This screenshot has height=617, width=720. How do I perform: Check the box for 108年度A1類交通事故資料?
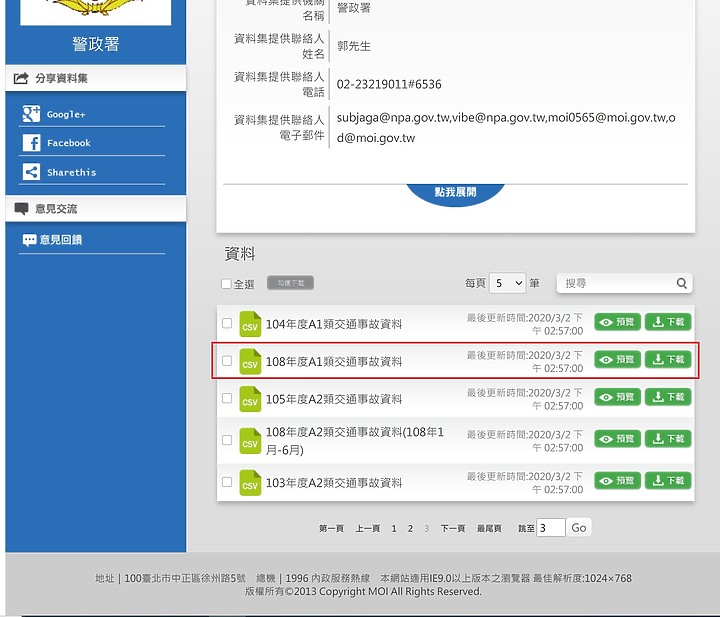(227, 361)
